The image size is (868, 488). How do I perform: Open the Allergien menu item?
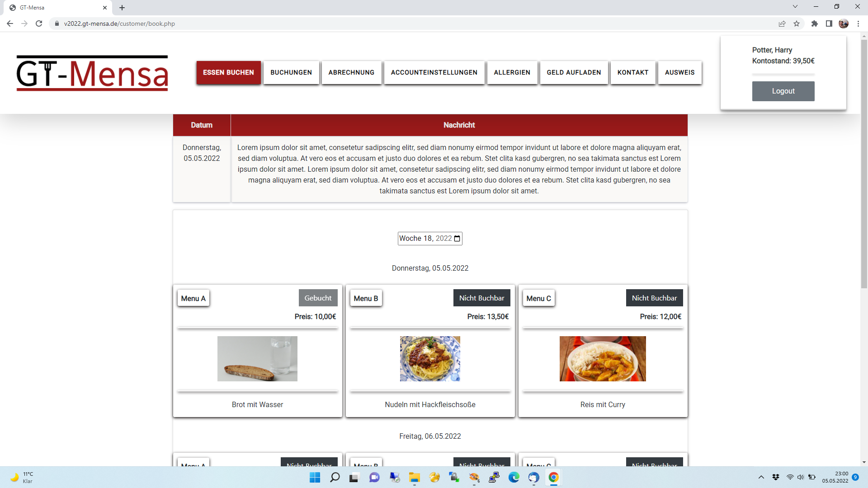pos(512,72)
